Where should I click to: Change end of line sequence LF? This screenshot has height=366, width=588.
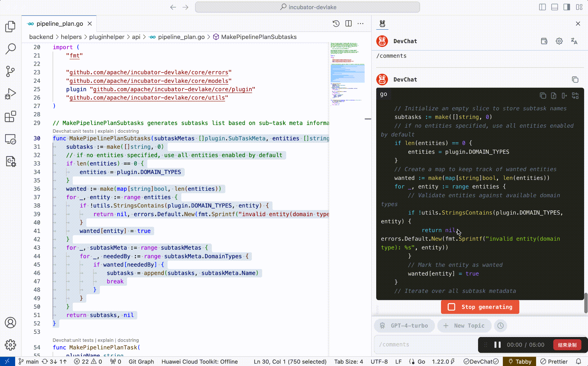pos(398,361)
